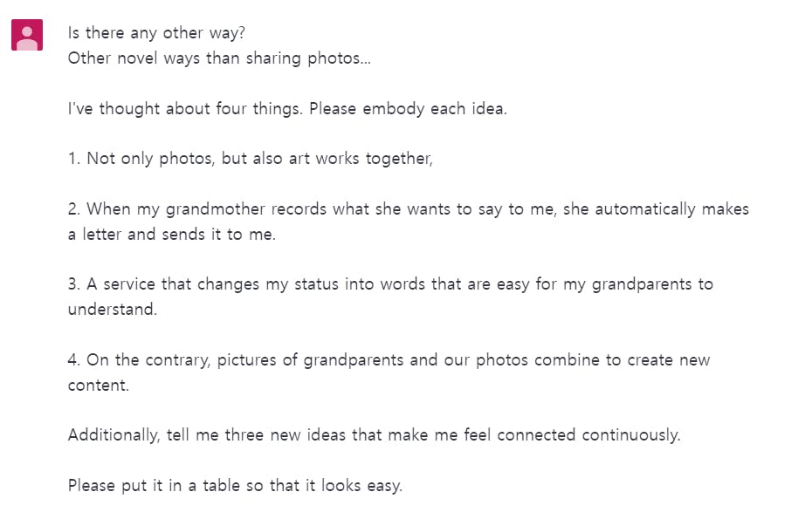Click the line "Please put it in a table"
Viewport: 812px width, 526px height.
click(x=235, y=485)
